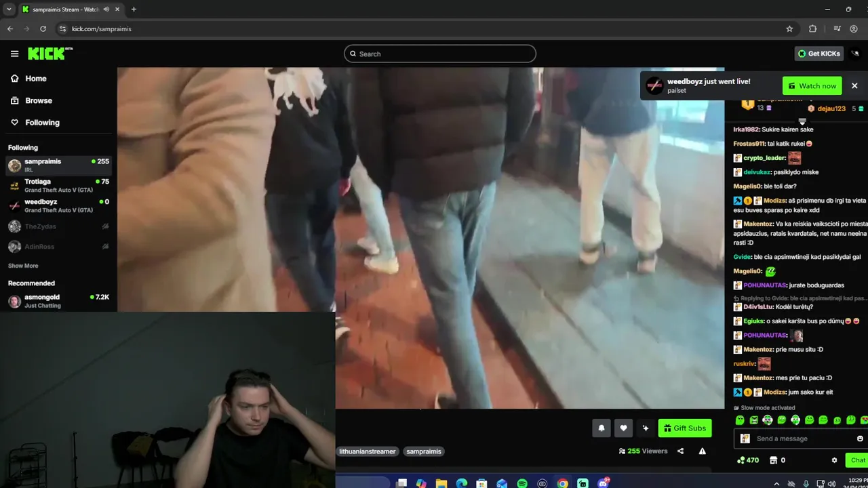Click the Egiuks chat username
868x488 pixels.
pyautogui.click(x=753, y=321)
